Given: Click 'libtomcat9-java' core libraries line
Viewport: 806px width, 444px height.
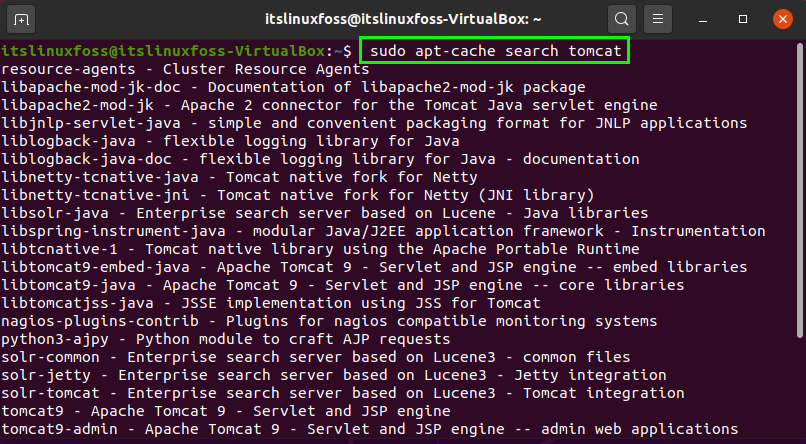Looking at the screenshot, I should (343, 285).
